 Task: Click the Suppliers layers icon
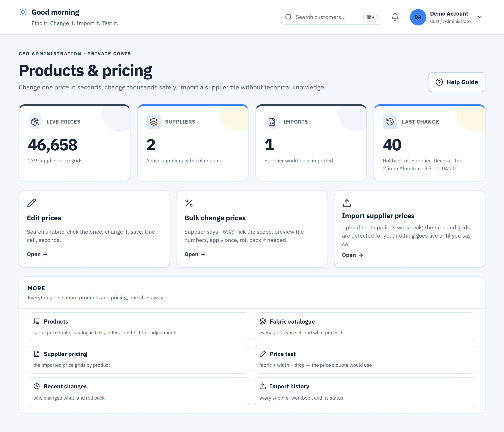[153, 122]
